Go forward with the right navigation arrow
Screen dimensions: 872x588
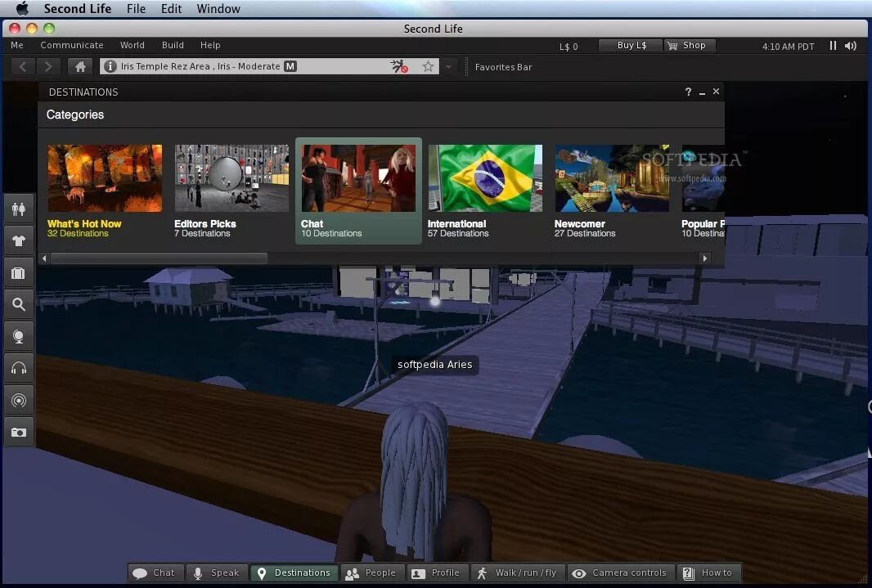pyautogui.click(x=47, y=67)
